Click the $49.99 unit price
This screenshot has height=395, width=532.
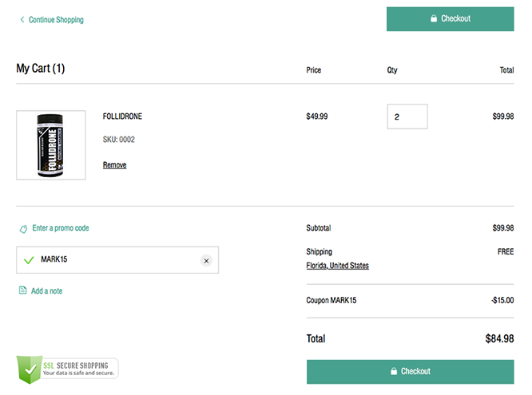pos(317,117)
